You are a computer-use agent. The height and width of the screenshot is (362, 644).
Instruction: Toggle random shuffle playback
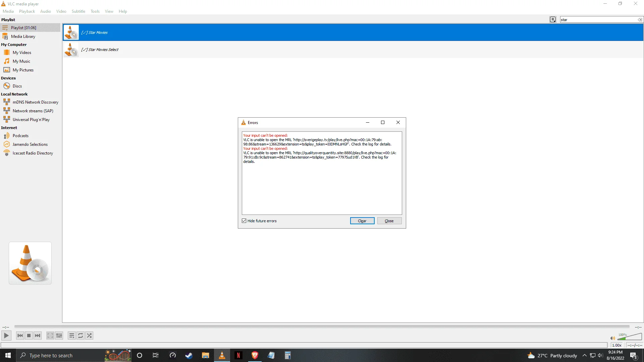pos(89,336)
